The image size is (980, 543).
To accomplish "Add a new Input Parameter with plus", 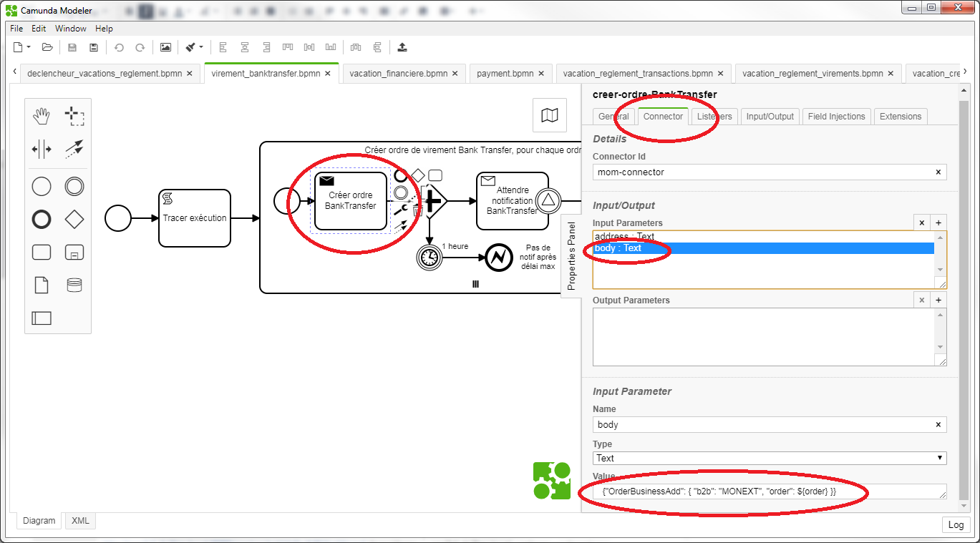I will (x=938, y=222).
